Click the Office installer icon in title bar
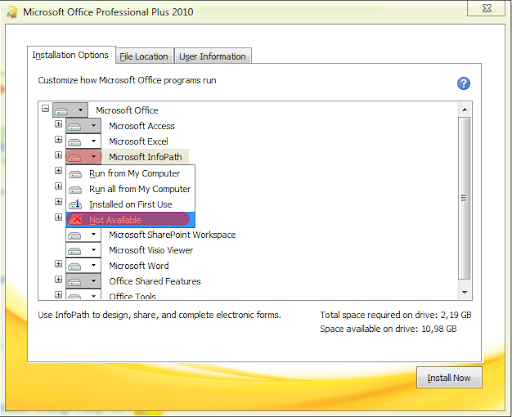 coord(12,12)
